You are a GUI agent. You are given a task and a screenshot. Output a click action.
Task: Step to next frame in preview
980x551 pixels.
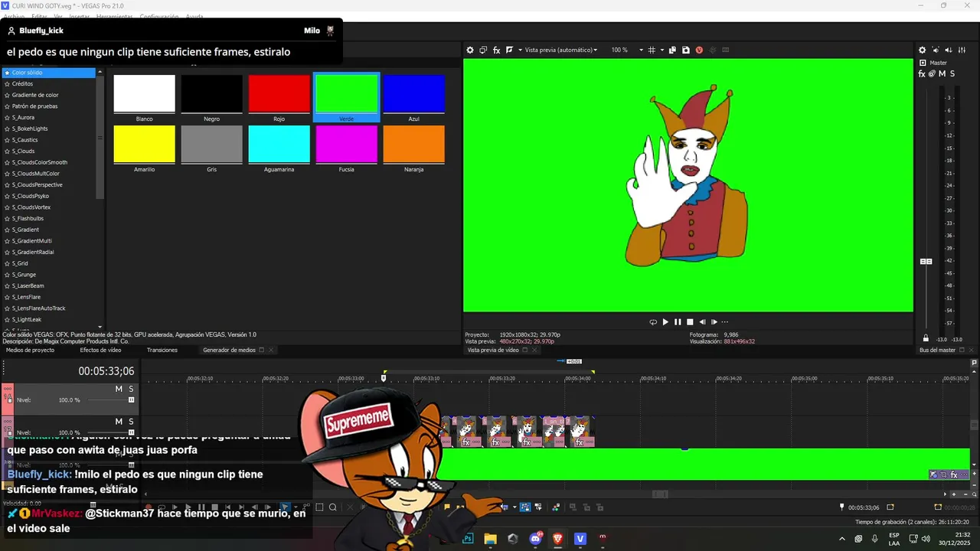click(714, 322)
